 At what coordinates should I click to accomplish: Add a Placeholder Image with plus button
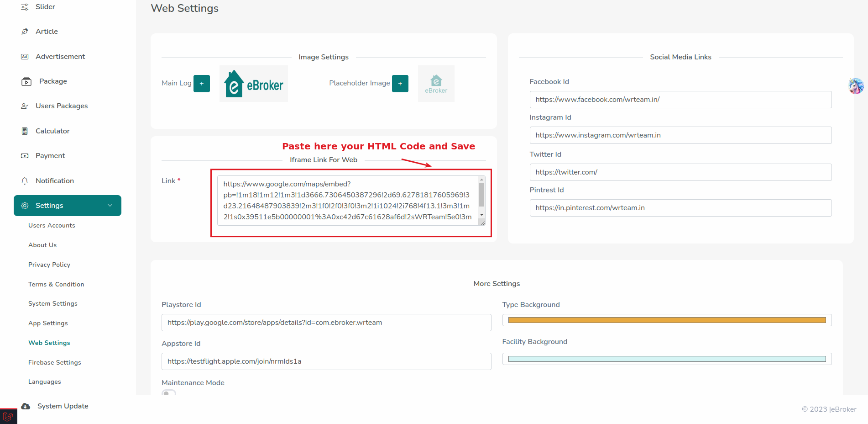pyautogui.click(x=400, y=84)
